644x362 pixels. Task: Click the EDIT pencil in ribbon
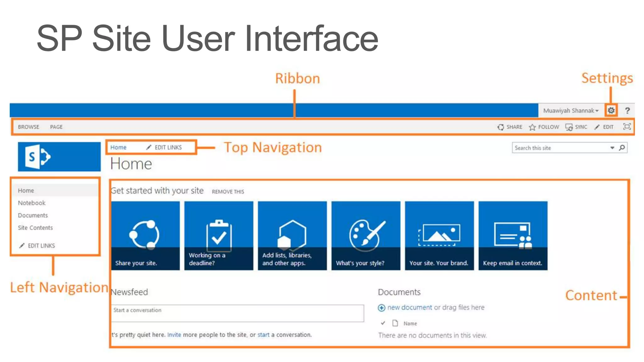tap(597, 127)
